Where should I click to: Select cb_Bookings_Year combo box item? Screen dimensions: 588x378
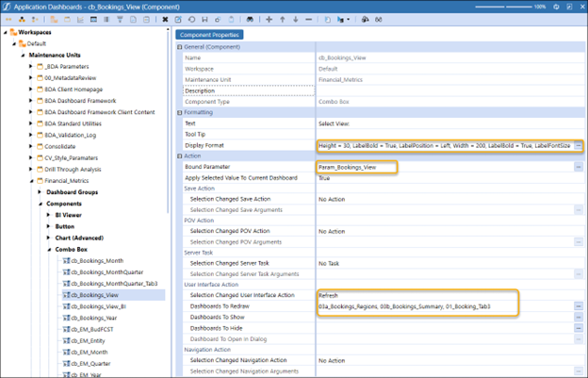pyautogui.click(x=93, y=318)
